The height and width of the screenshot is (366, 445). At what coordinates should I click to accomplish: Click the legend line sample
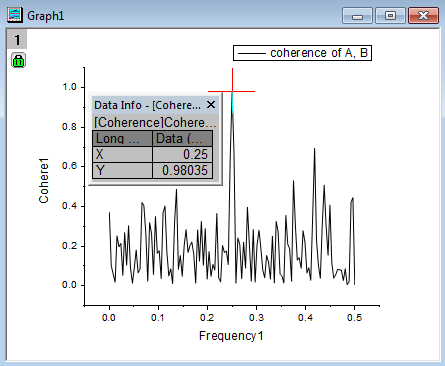coord(252,53)
